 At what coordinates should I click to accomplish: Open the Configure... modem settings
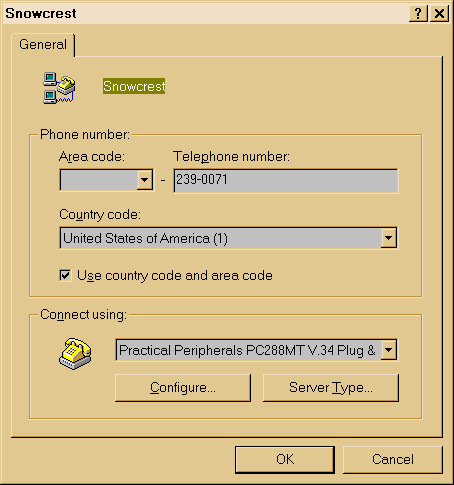183,388
